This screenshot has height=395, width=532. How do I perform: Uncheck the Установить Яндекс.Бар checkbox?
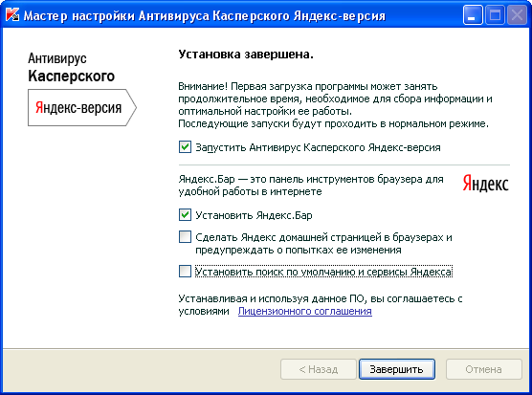pos(185,215)
